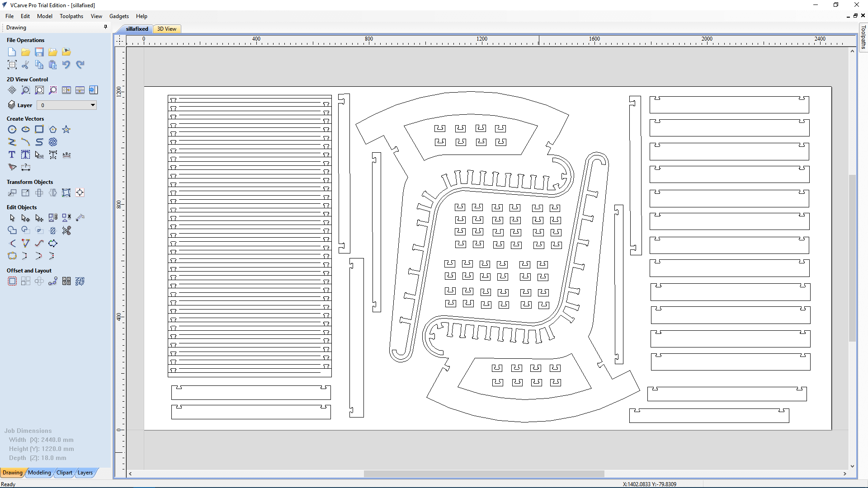Open the interactive trim scissors tool

click(66, 230)
